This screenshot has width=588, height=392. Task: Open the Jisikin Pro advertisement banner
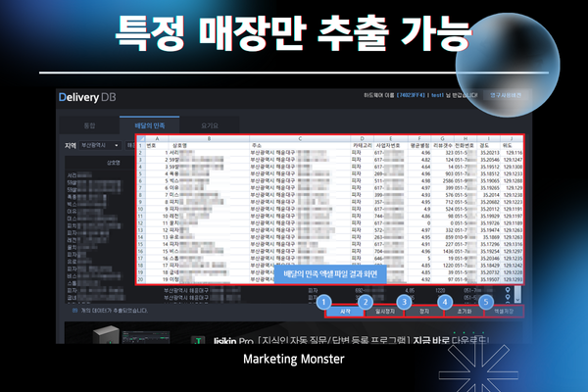pos(296,333)
